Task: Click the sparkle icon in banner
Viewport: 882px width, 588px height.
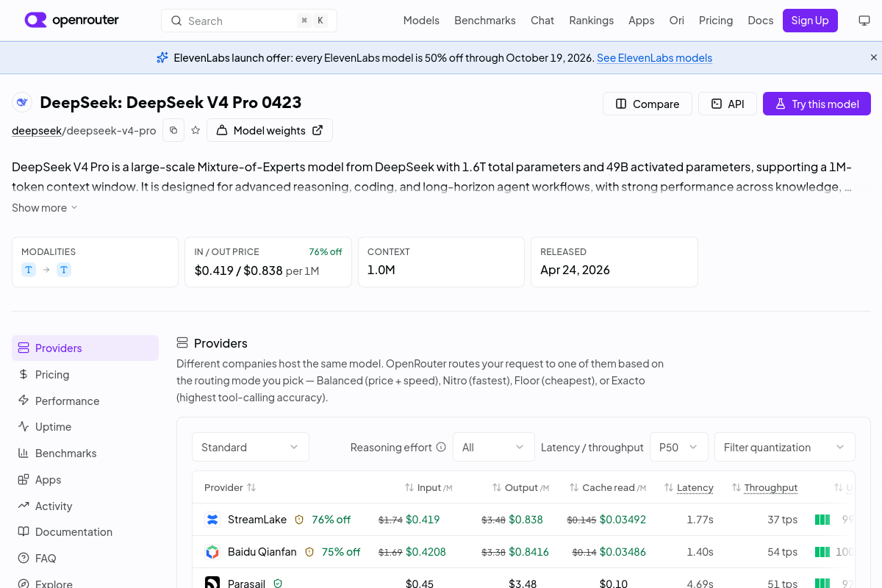Action: pyautogui.click(x=162, y=57)
